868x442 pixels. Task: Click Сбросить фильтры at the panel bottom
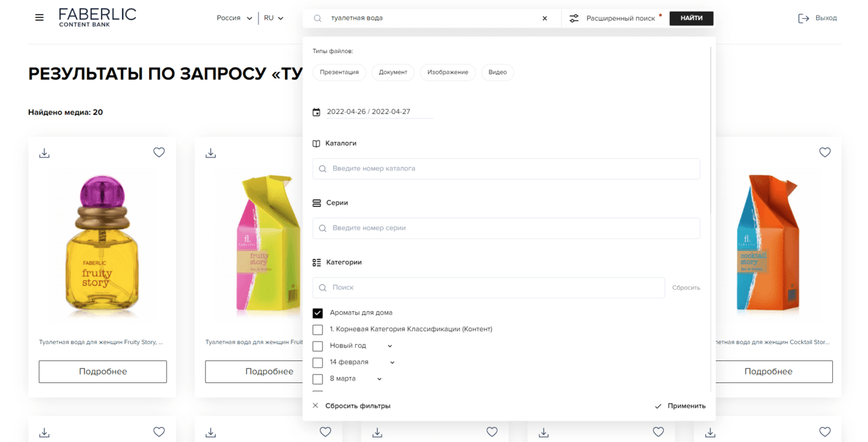[351, 406]
